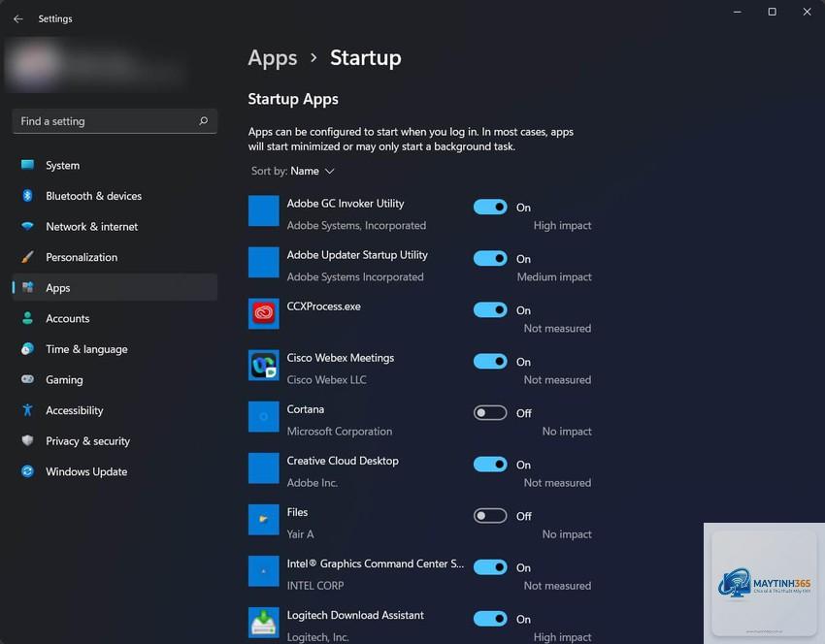This screenshot has width=825, height=644.
Task: Click the Apps breadcrumb link
Action: tap(273, 58)
